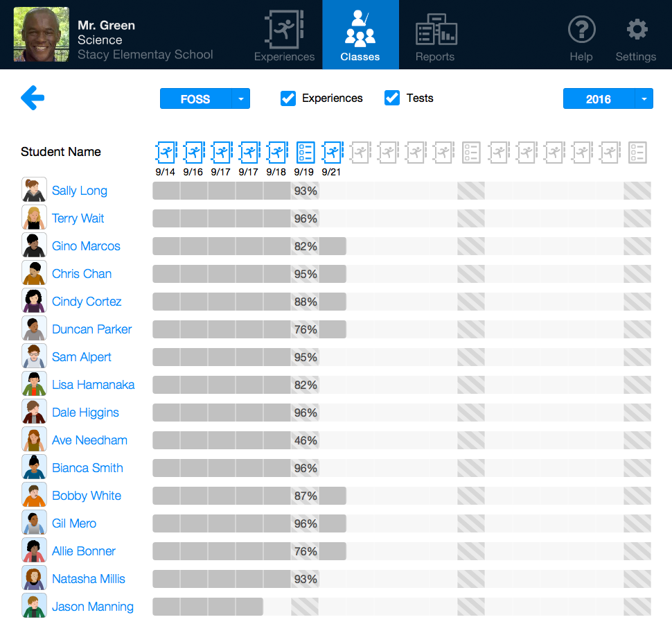Viewport: 672px width, 624px height.
Task: Open Sally Long's student page
Action: [79, 191]
